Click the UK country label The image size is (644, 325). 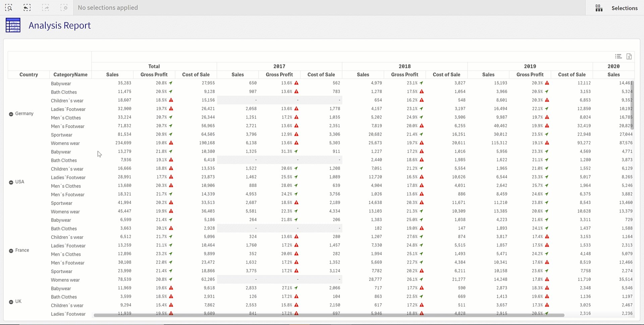click(18, 302)
